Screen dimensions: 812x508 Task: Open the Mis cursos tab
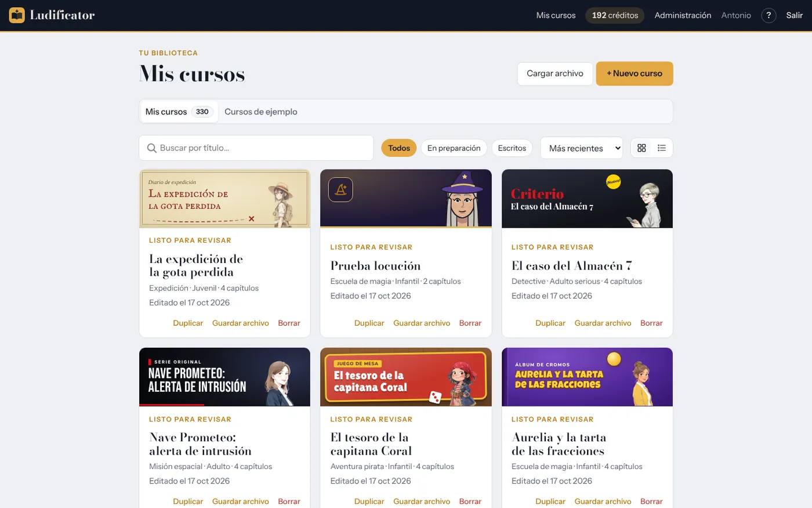coord(179,111)
